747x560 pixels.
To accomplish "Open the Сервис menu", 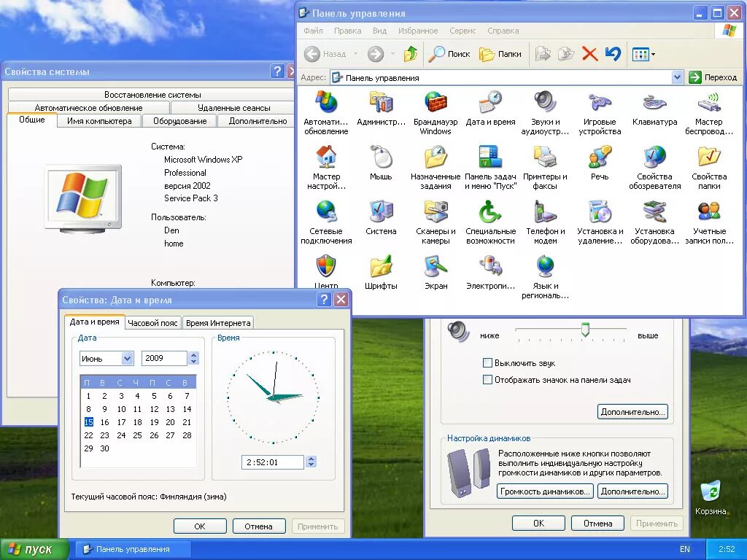I will point(462,31).
